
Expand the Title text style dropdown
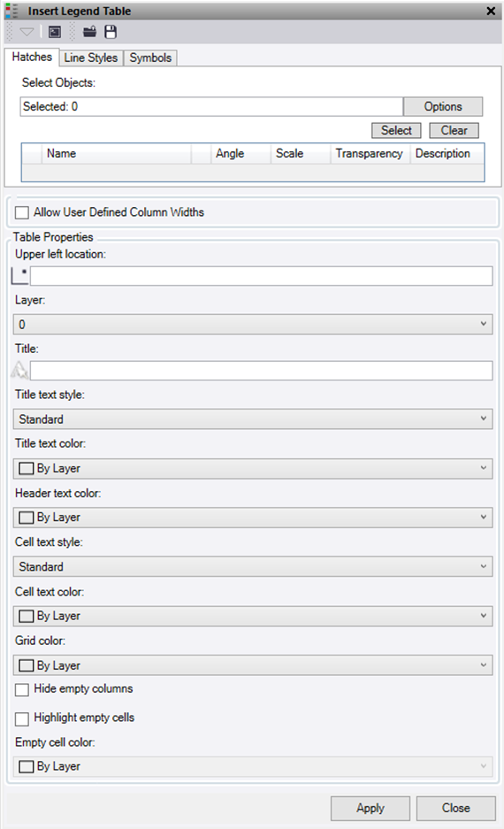(253, 418)
